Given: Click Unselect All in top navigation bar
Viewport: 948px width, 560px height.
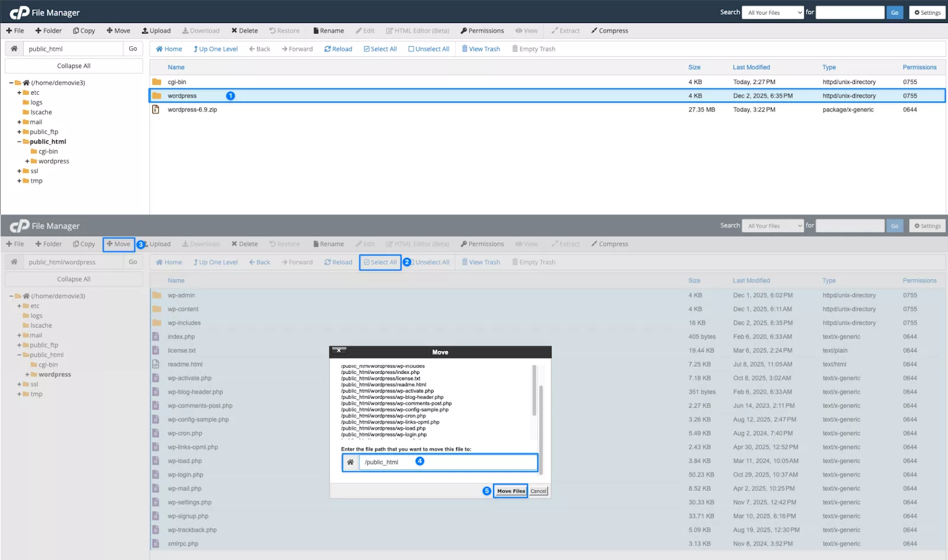Looking at the screenshot, I should click(x=428, y=49).
